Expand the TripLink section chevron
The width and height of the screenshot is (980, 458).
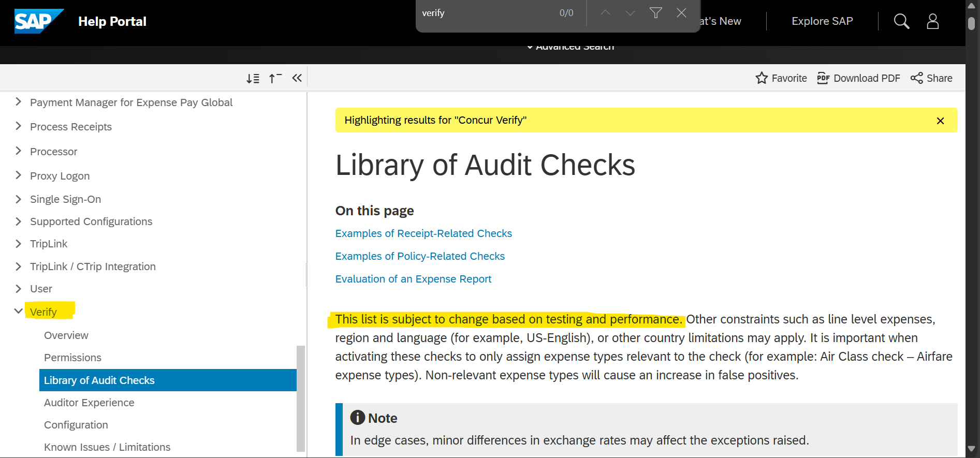[19, 244]
